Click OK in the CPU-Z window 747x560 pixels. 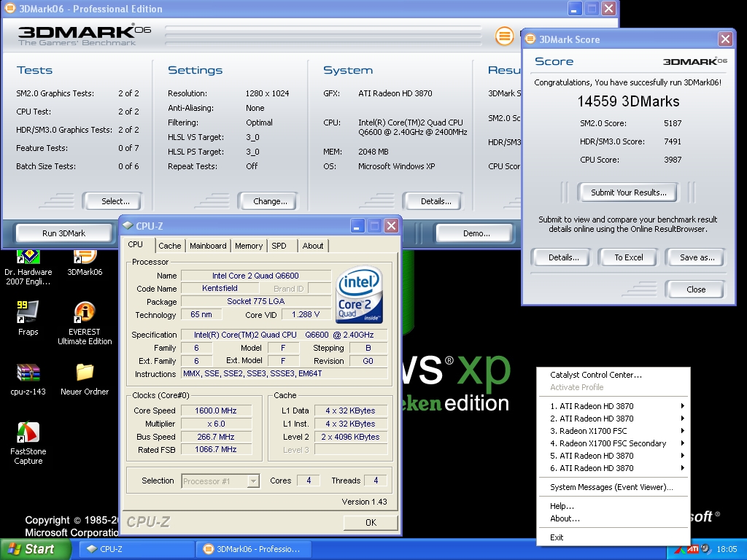point(371,522)
